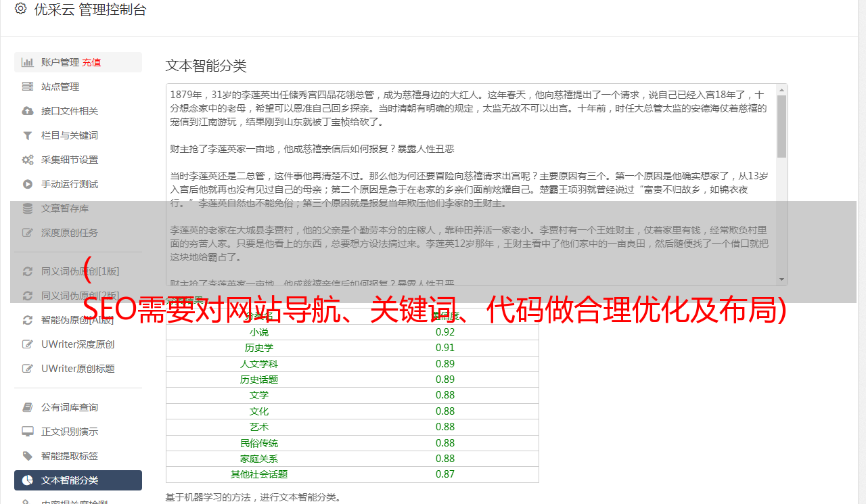Viewport: 866px width, 504px height.
Task: Go to 接口文件相关 section
Action: [78, 111]
